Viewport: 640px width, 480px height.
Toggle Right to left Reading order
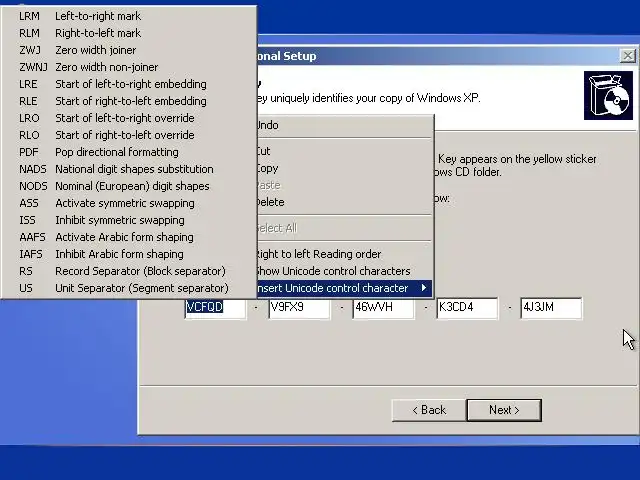[344, 254]
